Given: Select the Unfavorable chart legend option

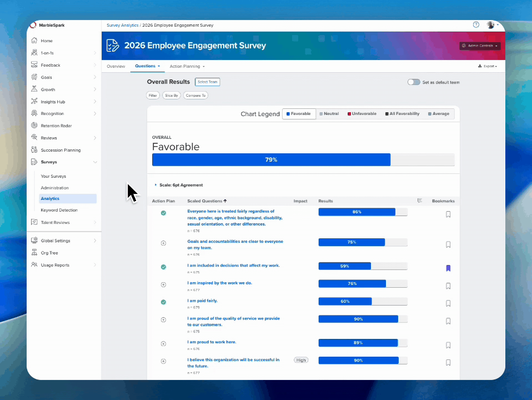Looking at the screenshot, I should click(x=362, y=114).
